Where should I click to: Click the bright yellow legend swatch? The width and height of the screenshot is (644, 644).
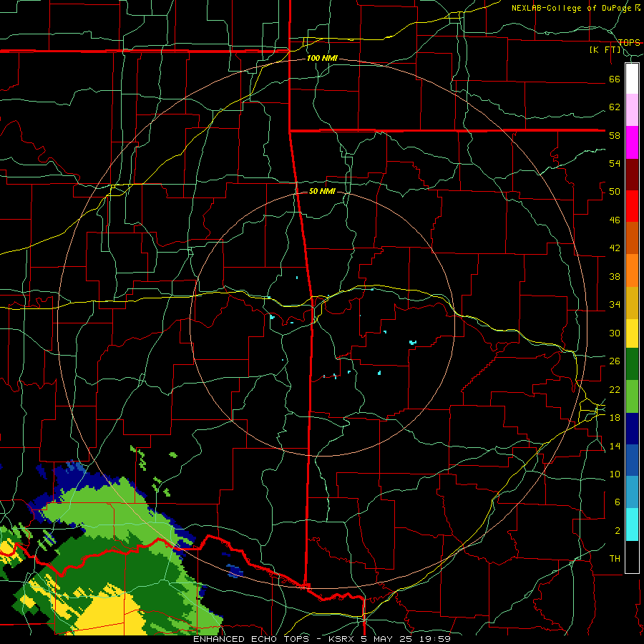point(632,333)
